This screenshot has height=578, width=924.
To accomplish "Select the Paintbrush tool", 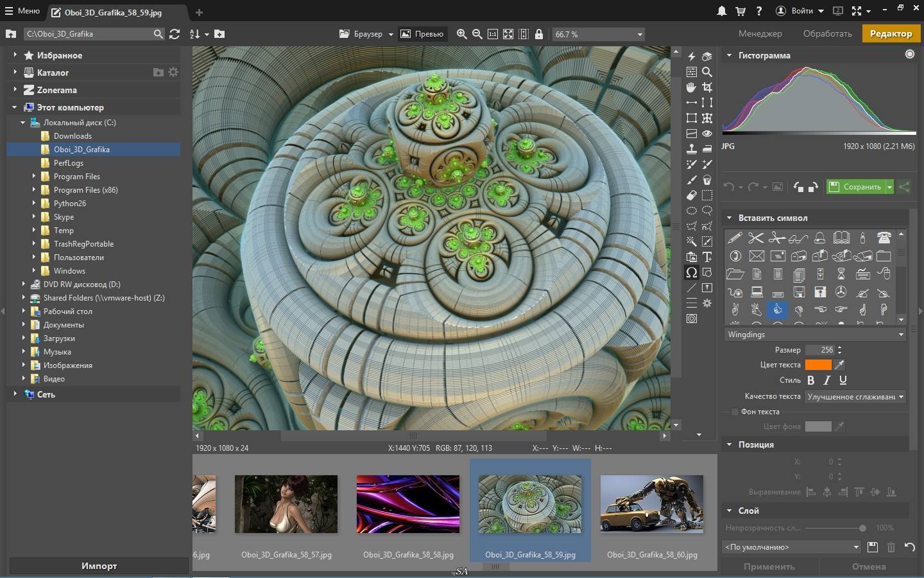I will [x=691, y=180].
